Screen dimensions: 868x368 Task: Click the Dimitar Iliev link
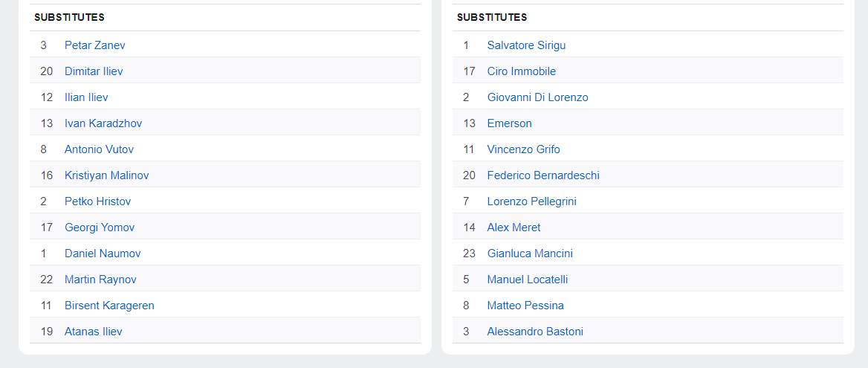tap(94, 71)
